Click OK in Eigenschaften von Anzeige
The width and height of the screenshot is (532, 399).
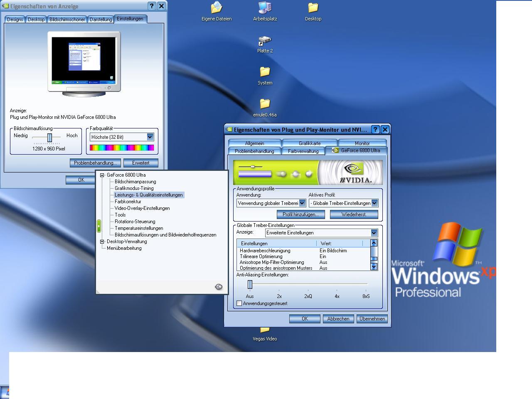[81, 180]
